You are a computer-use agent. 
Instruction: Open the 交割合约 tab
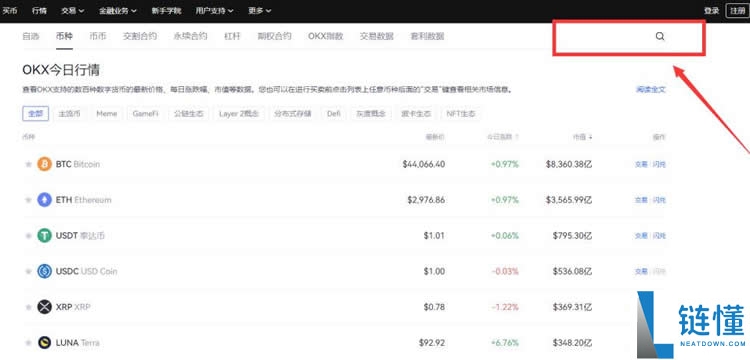(x=140, y=36)
